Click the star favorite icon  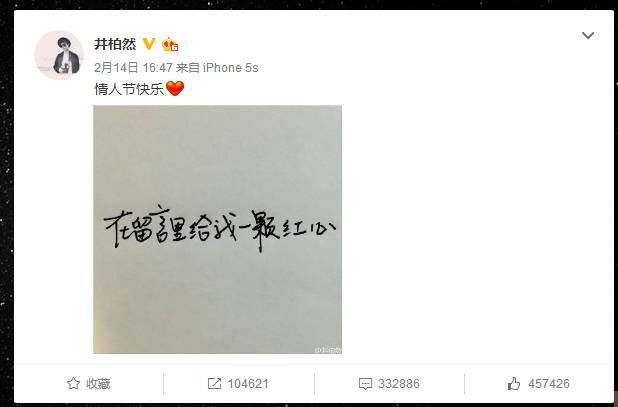pyautogui.click(x=73, y=383)
